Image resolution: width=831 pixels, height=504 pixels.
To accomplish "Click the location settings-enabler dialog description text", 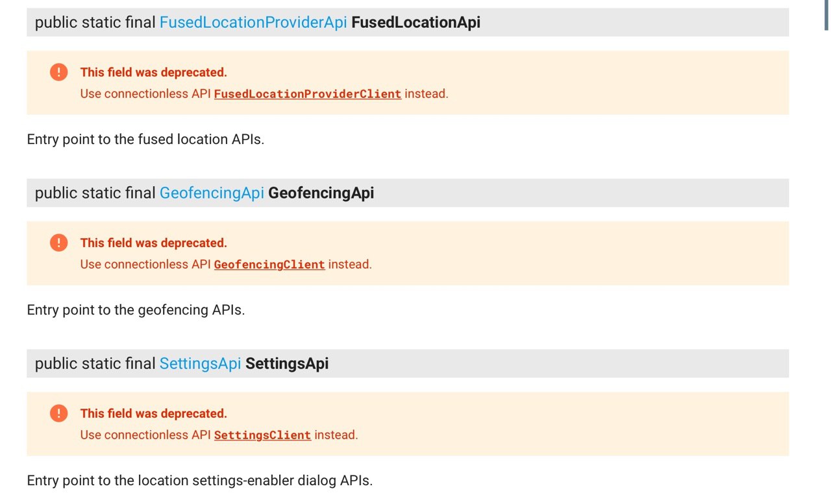I will pyautogui.click(x=199, y=481).
